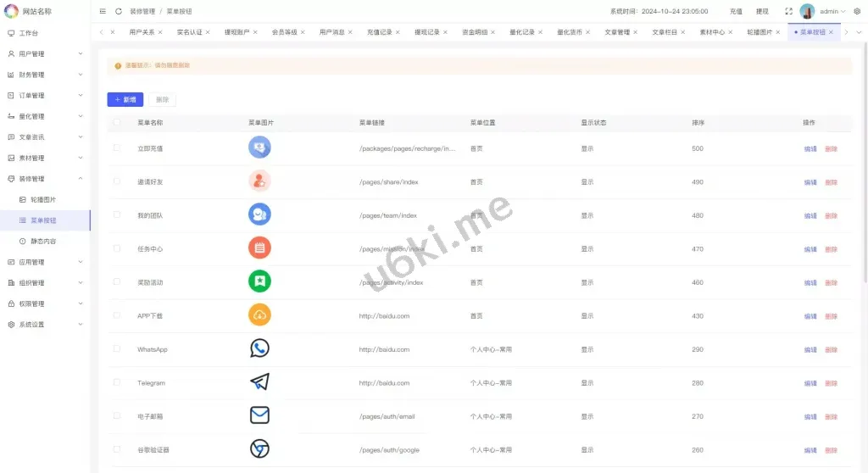Switch to the 文章管理 tab
The width and height of the screenshot is (868, 473).
[617, 32]
